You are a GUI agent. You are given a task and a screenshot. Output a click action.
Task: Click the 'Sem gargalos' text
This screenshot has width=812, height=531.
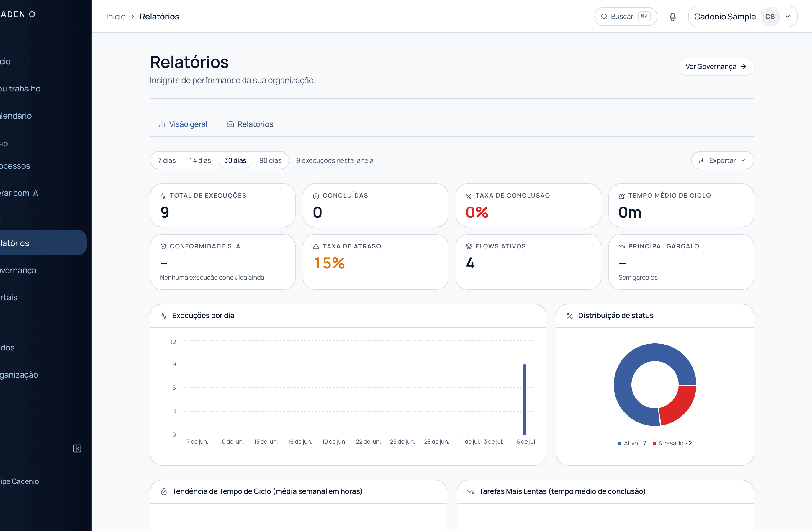pos(638,278)
